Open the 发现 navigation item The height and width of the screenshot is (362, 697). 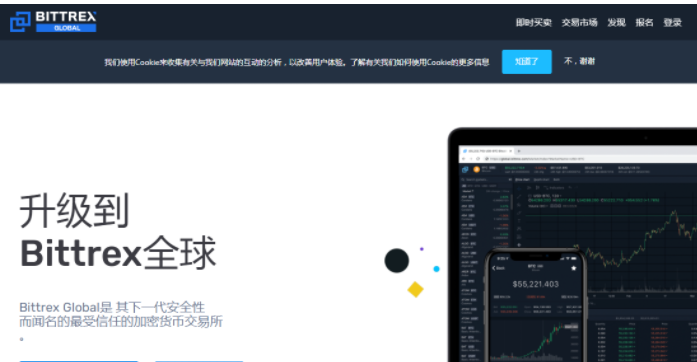[617, 22]
